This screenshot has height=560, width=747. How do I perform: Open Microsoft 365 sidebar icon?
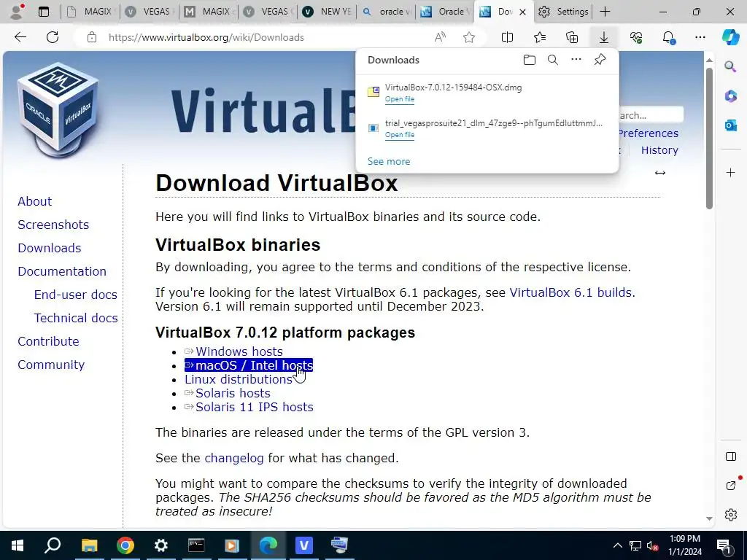pyautogui.click(x=730, y=96)
